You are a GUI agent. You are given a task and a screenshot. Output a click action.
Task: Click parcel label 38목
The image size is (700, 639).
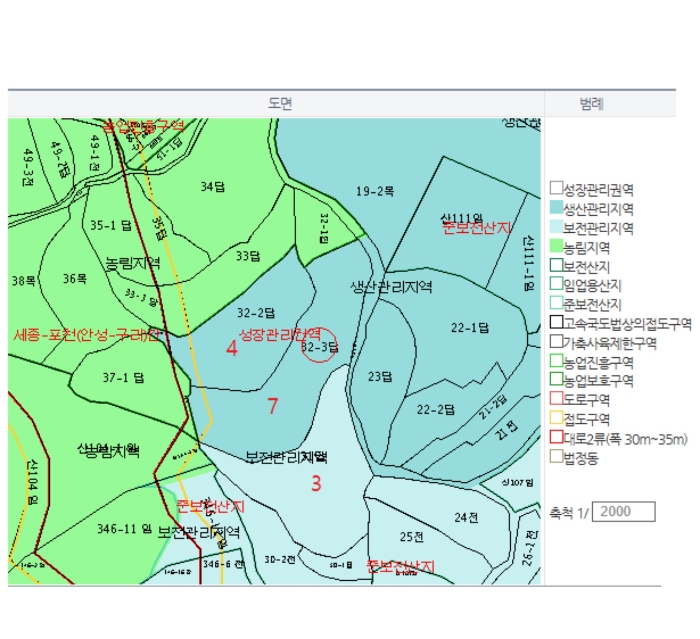tap(24, 281)
